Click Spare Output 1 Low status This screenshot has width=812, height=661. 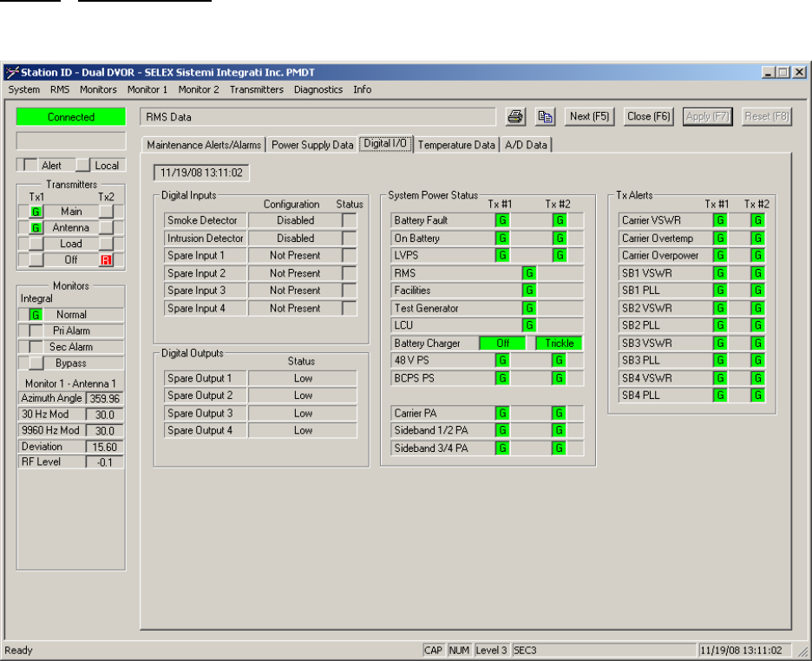[x=303, y=378]
